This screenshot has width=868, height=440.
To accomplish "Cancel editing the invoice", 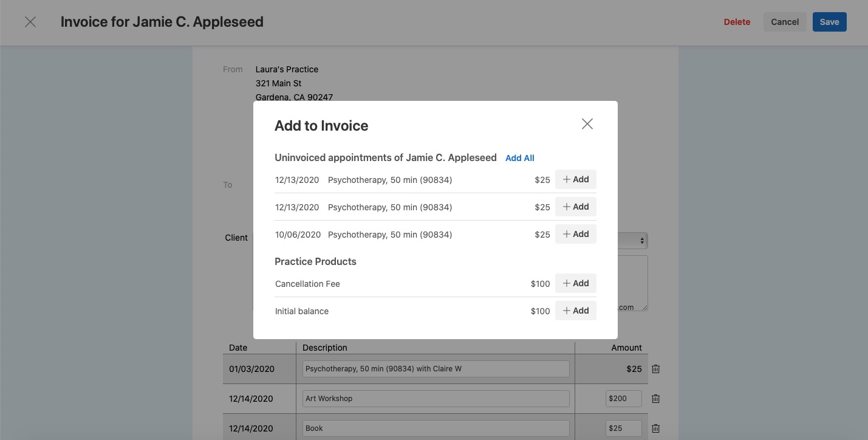I will (785, 21).
